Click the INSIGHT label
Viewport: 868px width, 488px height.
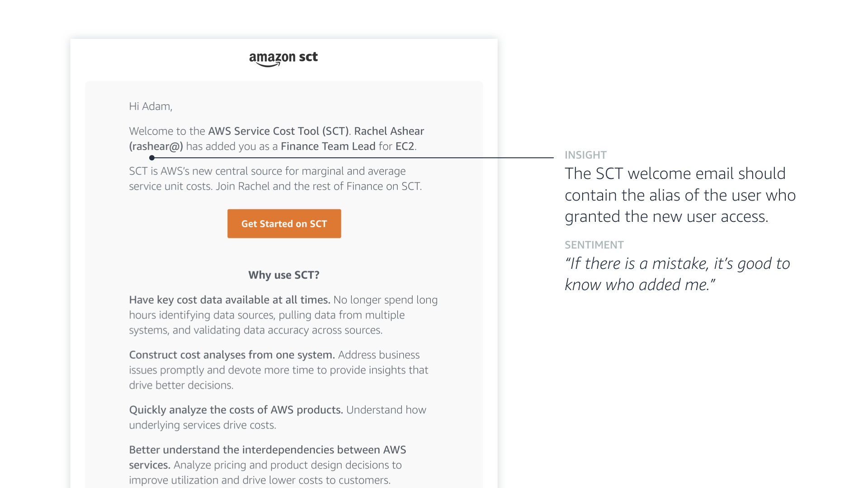tap(585, 155)
